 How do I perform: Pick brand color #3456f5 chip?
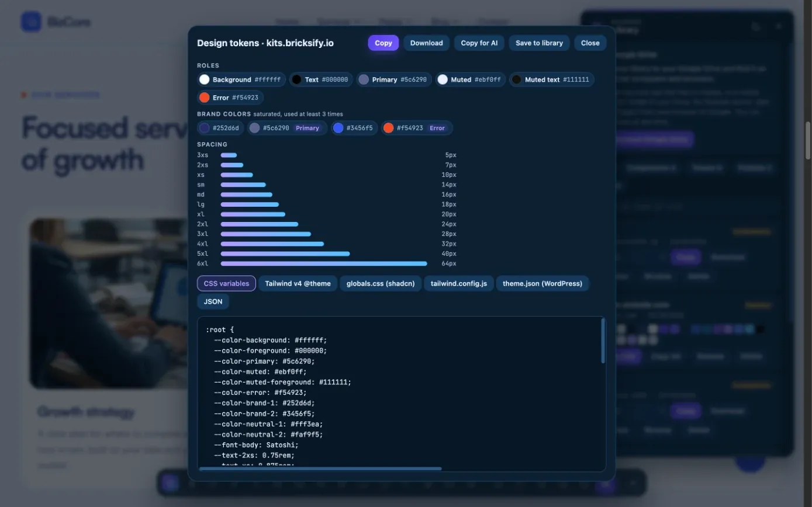(x=354, y=128)
